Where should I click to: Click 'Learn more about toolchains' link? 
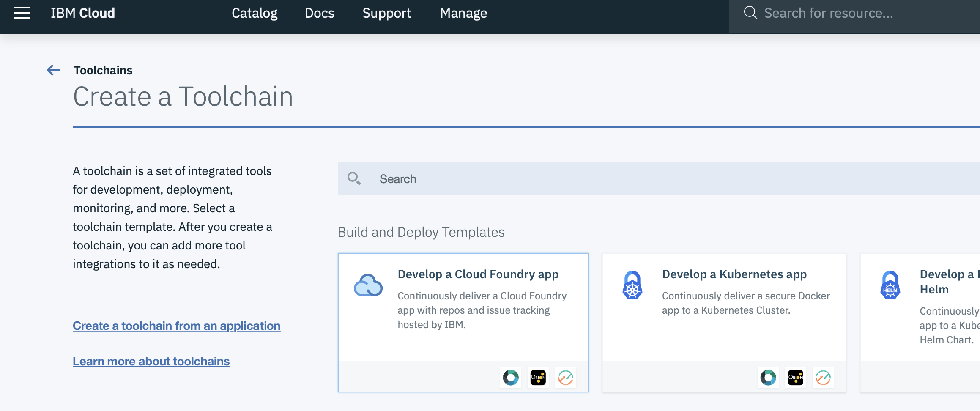pyautogui.click(x=151, y=361)
